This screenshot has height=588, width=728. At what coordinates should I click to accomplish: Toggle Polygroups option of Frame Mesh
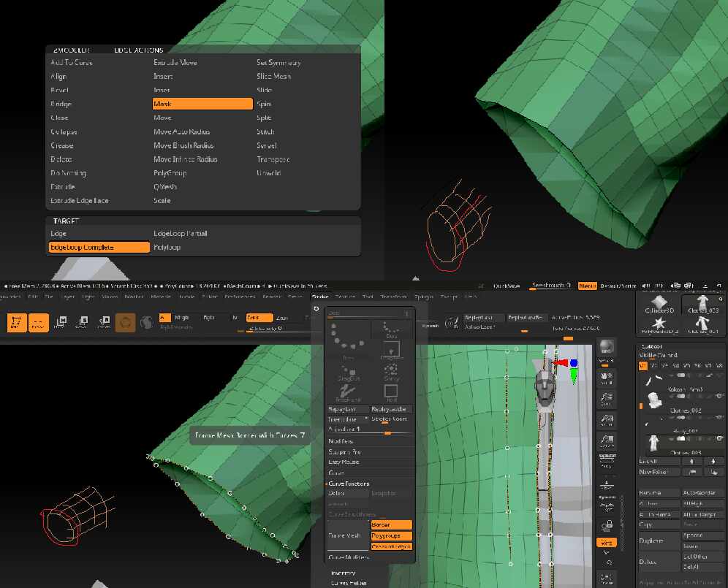391,535
